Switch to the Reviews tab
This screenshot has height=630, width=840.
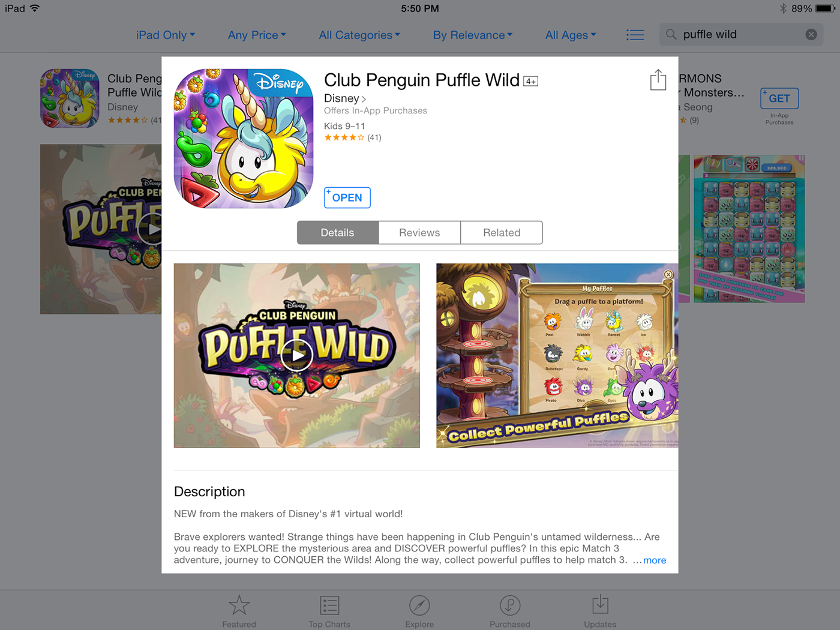pyautogui.click(x=419, y=233)
